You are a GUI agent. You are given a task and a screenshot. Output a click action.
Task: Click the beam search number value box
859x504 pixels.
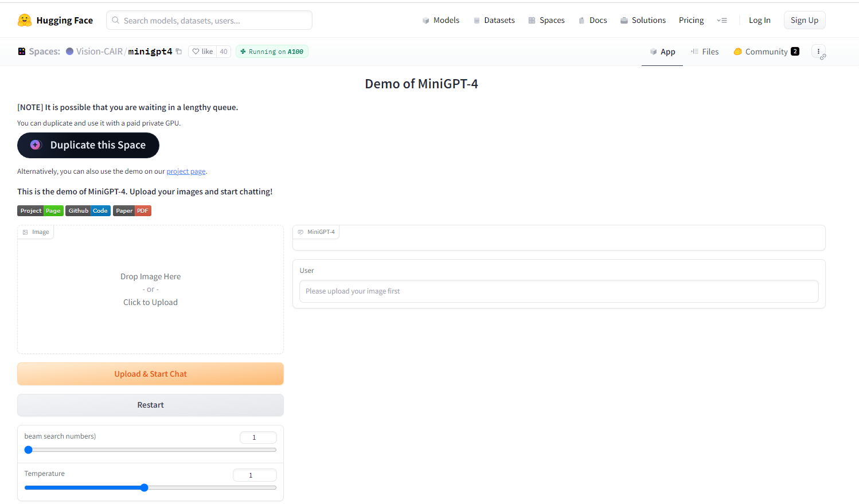click(258, 437)
